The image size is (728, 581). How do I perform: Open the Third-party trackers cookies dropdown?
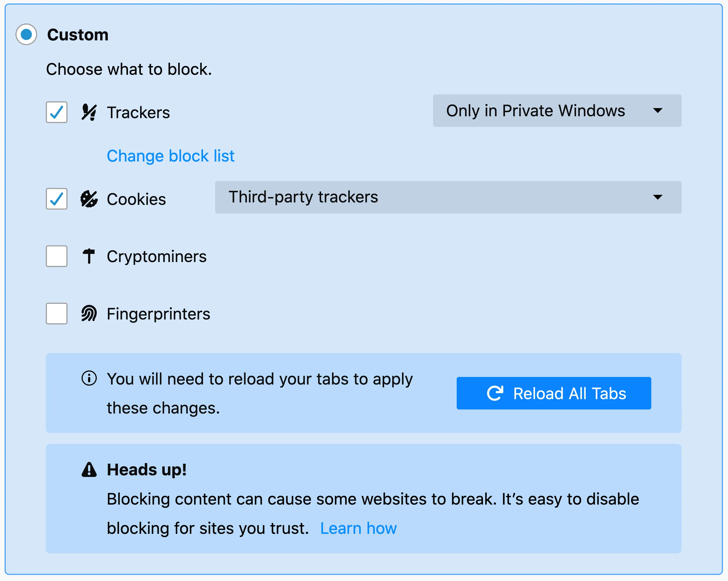pos(447,198)
